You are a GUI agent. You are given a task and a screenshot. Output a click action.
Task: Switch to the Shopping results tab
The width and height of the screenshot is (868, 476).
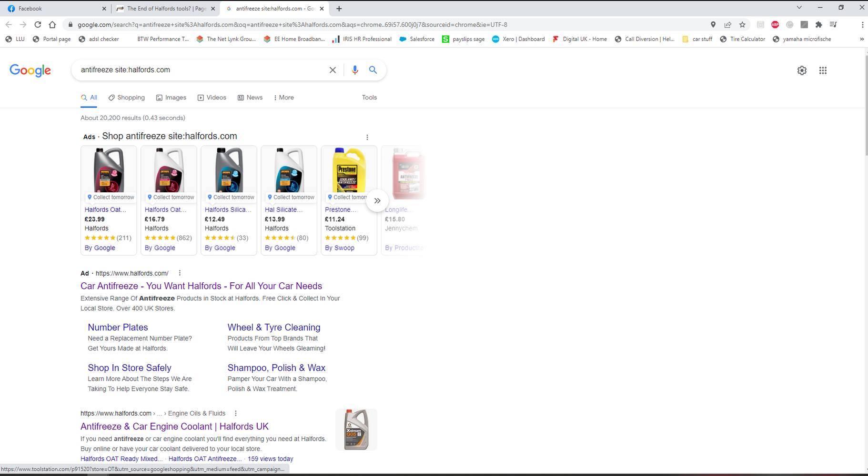[x=127, y=98]
